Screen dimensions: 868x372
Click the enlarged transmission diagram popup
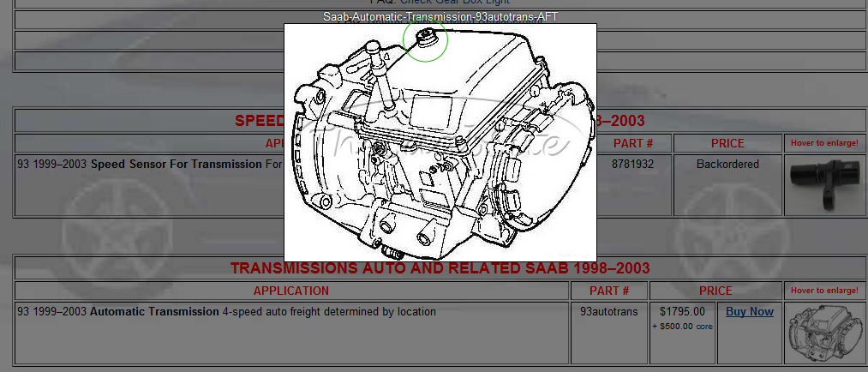pos(440,142)
